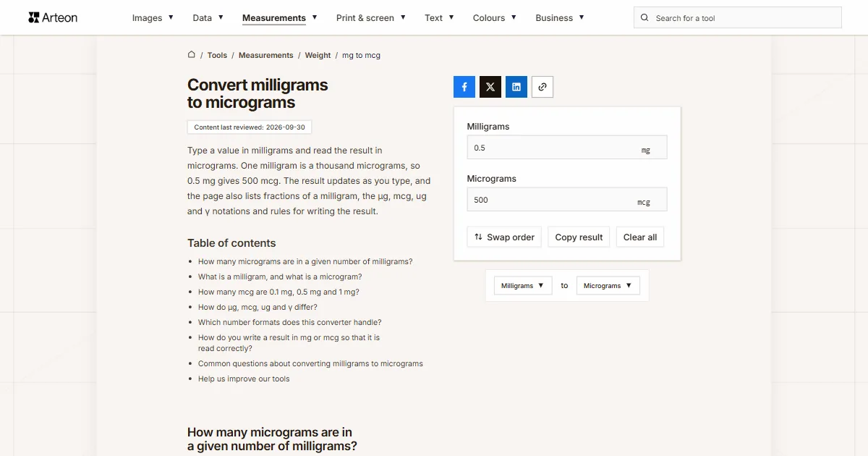Jump to 'Which number formats does this converter handle?'
Screen dimensions: 868x456
(289, 322)
